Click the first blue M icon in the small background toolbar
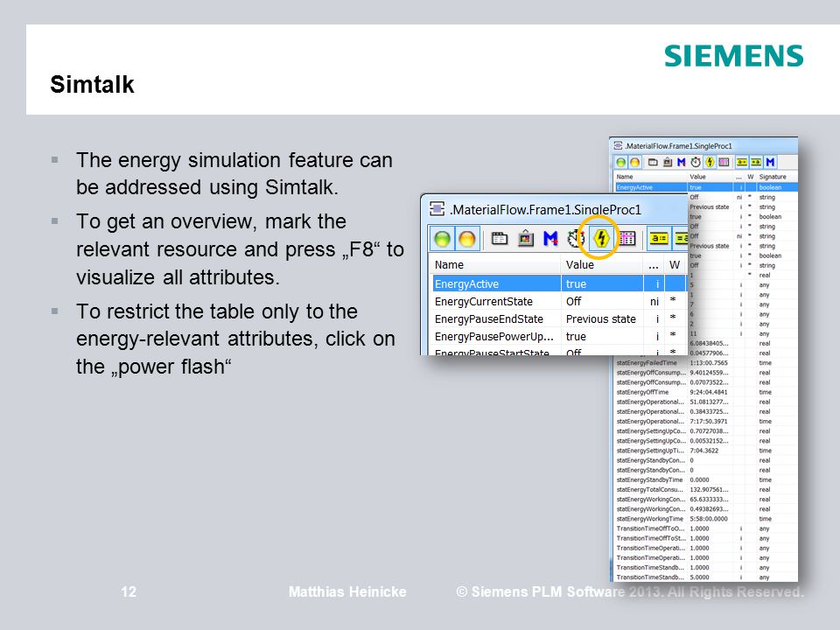Image resolution: width=840 pixels, height=630 pixels. (682, 162)
